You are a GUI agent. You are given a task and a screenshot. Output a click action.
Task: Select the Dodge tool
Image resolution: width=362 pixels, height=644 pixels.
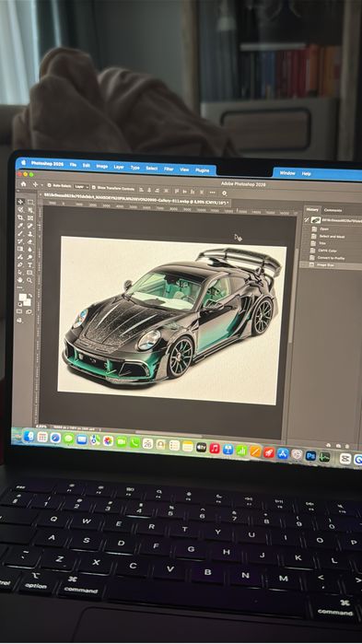(x=30, y=257)
